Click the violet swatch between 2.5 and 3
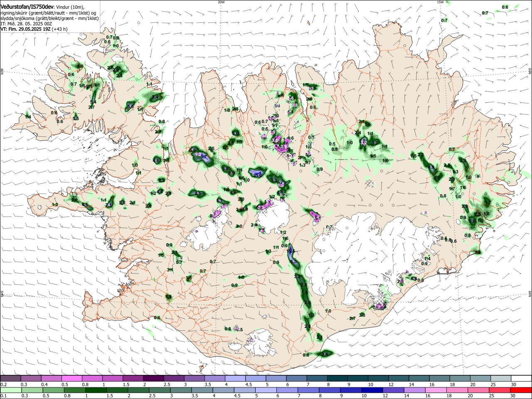This screenshot has height=399, width=532. [x=174, y=379]
